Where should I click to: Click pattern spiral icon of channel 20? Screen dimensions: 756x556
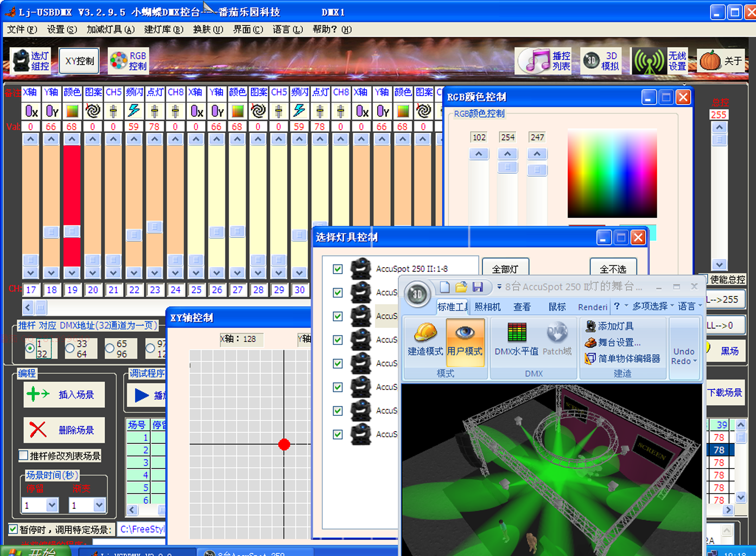click(93, 111)
